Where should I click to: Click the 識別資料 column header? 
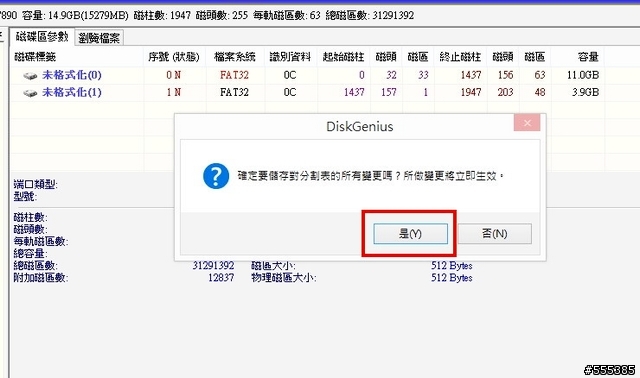tap(290, 57)
